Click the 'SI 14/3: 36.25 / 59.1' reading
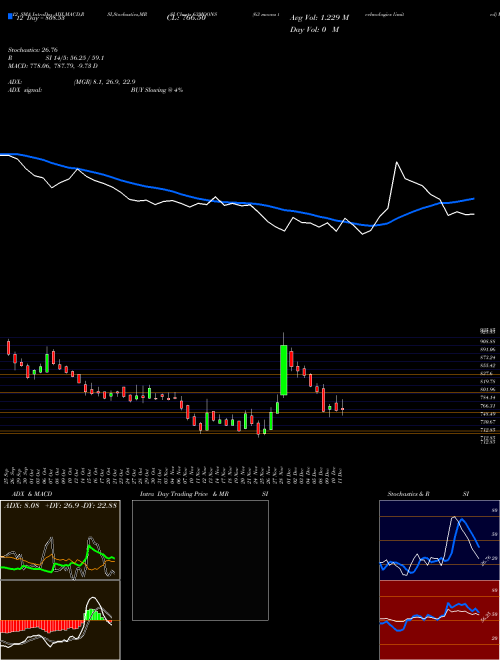500x660 pixels. (x=75, y=58)
